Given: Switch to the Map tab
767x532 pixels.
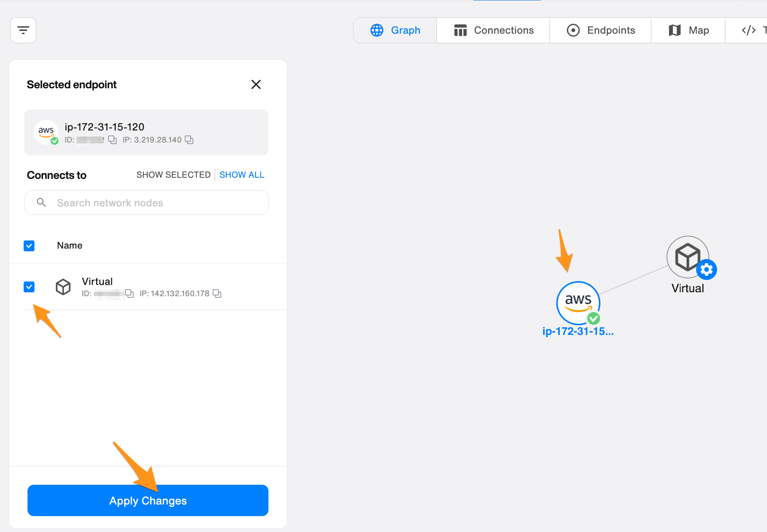Looking at the screenshot, I should coord(689,30).
